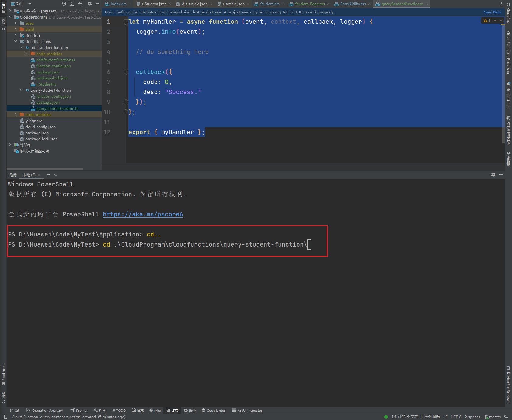Image resolution: width=512 pixels, height=420 pixels.
Task: Expand the 外部库 external libraries node
Action: [x=10, y=145]
